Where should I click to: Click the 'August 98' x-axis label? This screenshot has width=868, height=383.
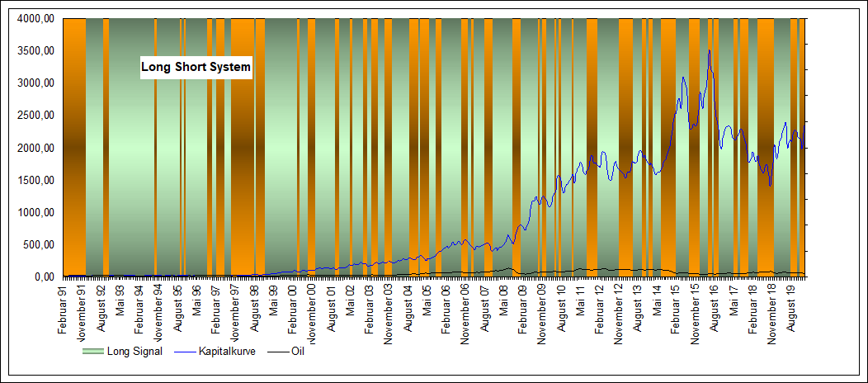[x=253, y=308]
